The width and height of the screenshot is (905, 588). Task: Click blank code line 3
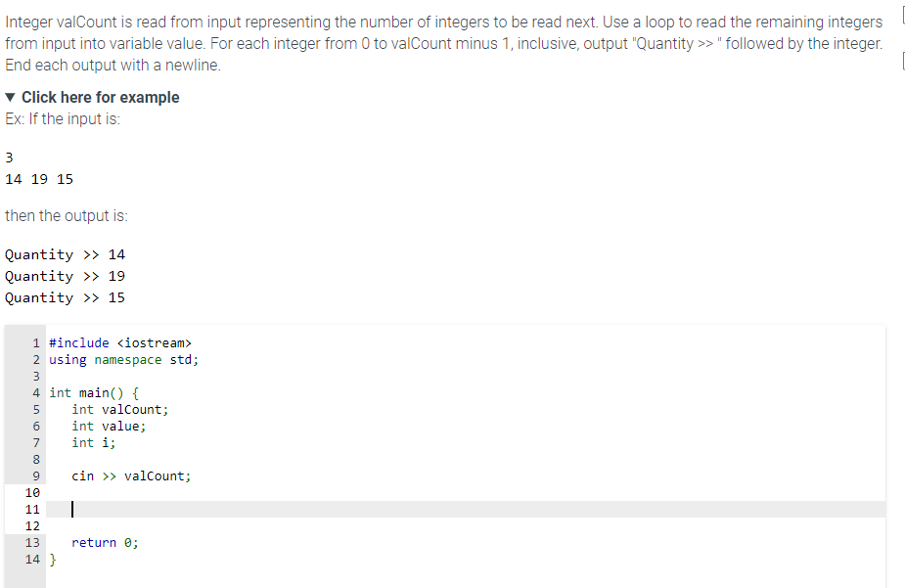[465, 377]
